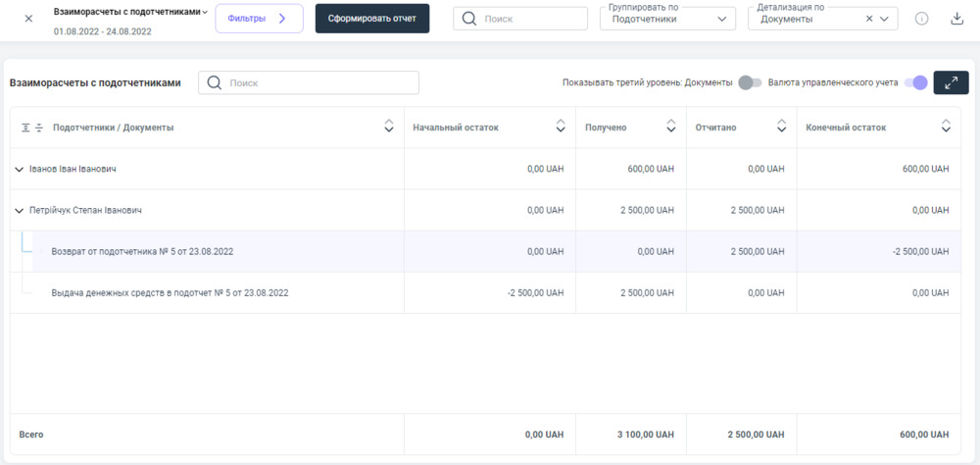Sort by Получено column

[x=671, y=127]
